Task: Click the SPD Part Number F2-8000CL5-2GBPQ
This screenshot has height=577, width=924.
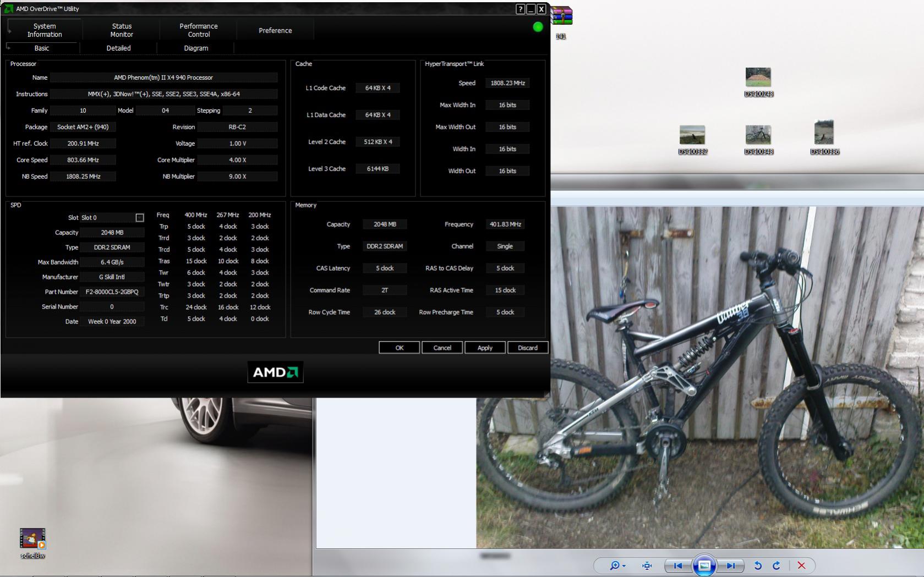Action: 112,292
